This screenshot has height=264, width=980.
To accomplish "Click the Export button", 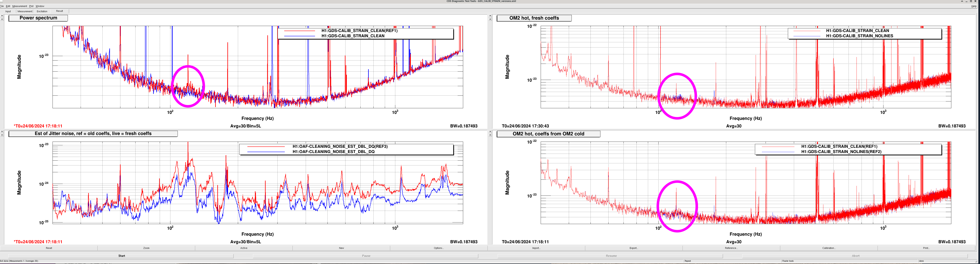I will [x=633, y=248].
